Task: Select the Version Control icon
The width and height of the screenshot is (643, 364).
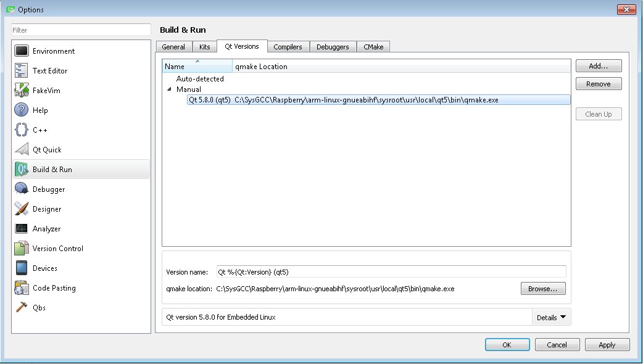Action: [22, 248]
